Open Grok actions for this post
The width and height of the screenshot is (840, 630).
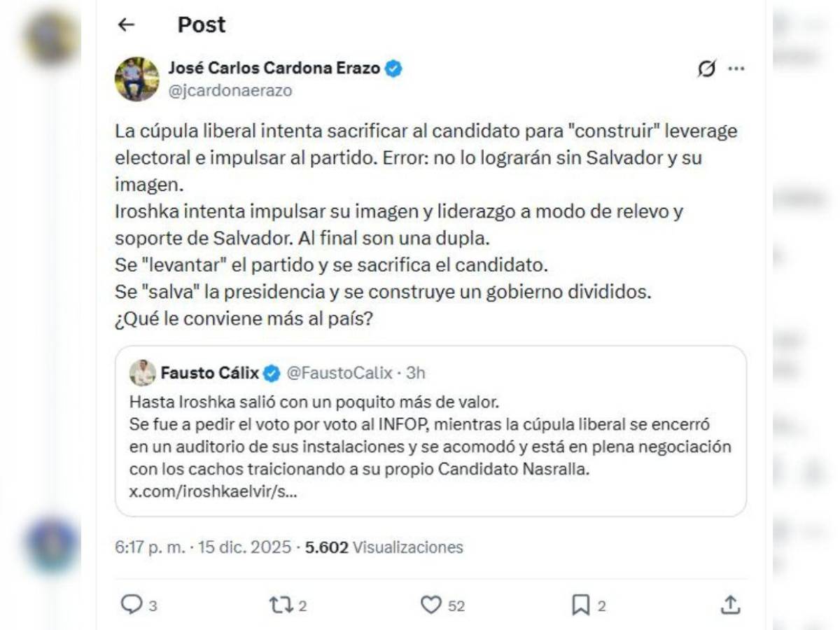(x=708, y=67)
